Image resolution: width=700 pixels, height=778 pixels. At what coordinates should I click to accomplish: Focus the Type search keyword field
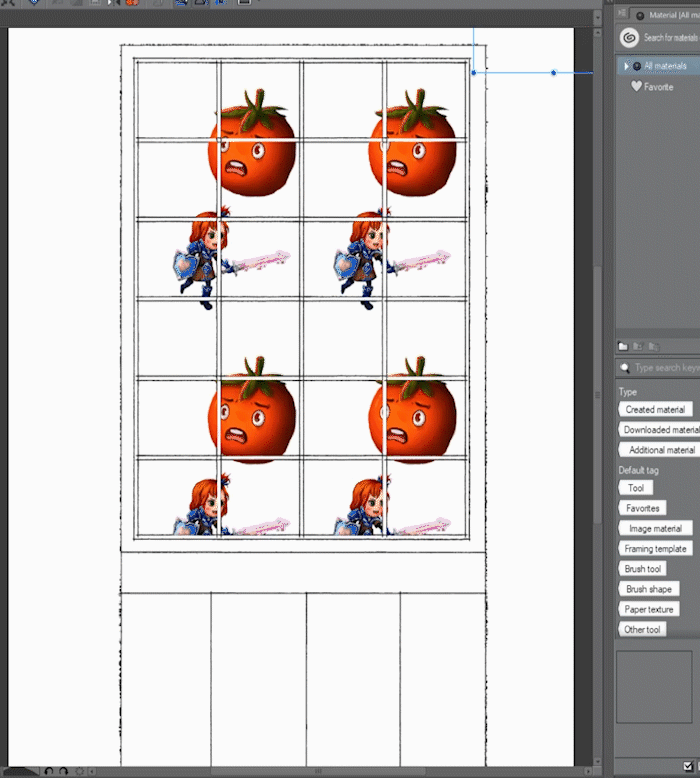pos(666,368)
